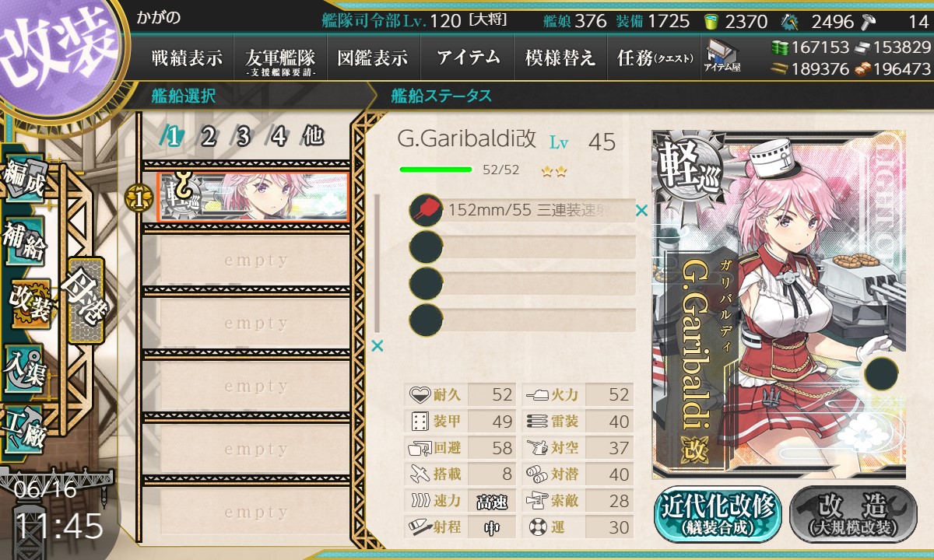Remove all equipment using left X mark
Viewport: 934px width, 560px height.
point(377,346)
